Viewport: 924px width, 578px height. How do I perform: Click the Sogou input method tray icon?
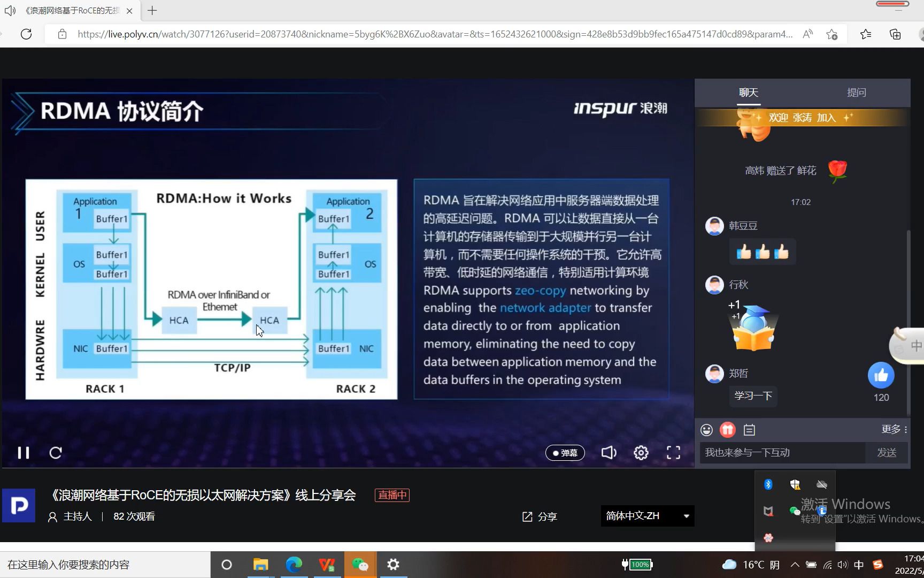(x=878, y=565)
